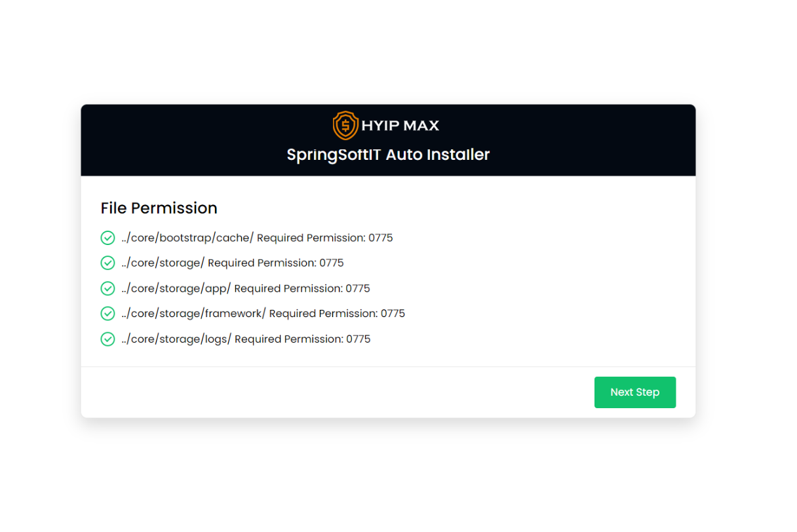This screenshot has height=532, width=797.
Task: Click the 0775 value on bootstrap/cache row
Action: 381,238
